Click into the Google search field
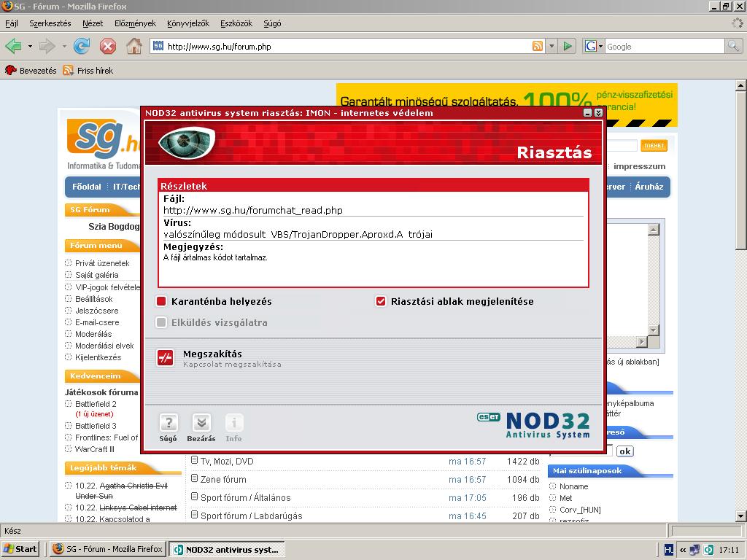 pos(662,47)
